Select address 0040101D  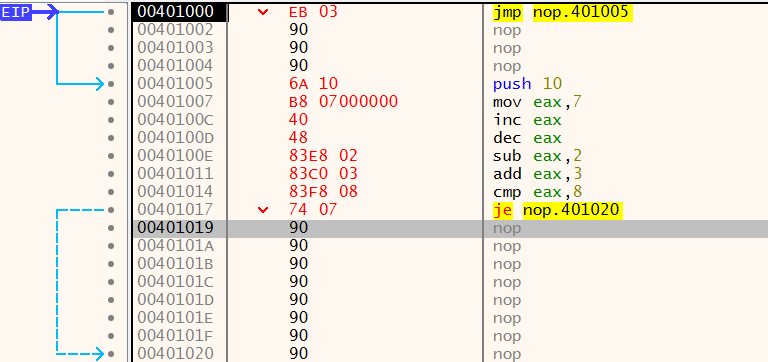175,299
